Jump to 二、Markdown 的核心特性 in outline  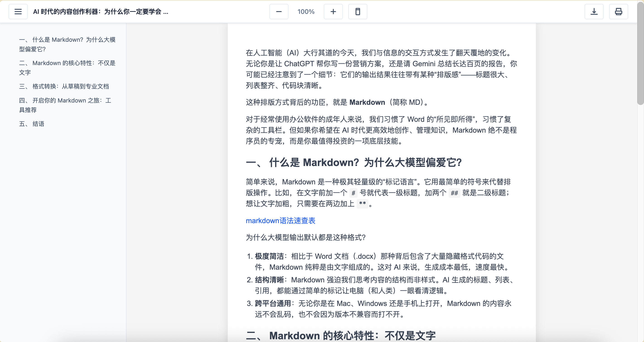[x=68, y=68]
